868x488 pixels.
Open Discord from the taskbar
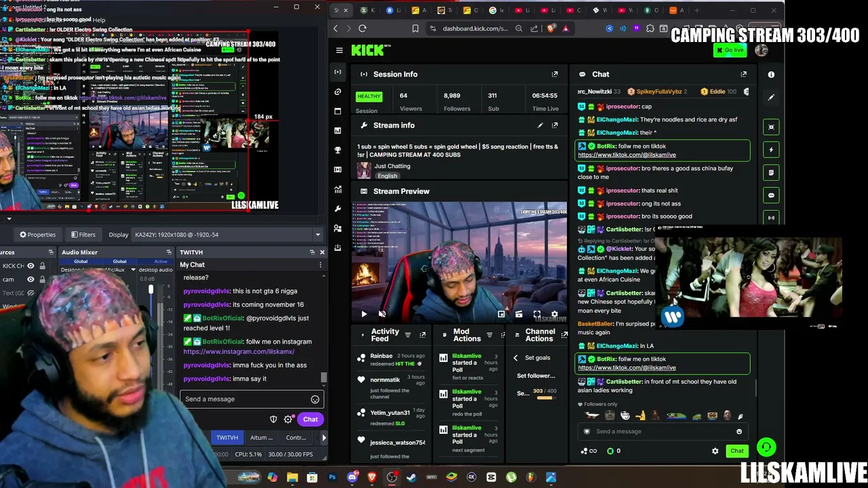point(352,477)
